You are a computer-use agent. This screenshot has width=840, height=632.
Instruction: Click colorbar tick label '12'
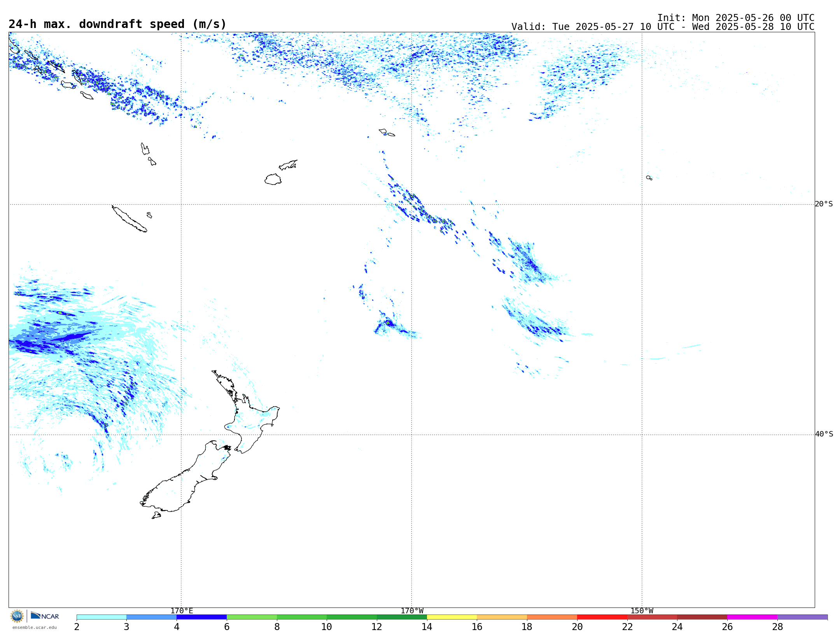[x=377, y=627]
